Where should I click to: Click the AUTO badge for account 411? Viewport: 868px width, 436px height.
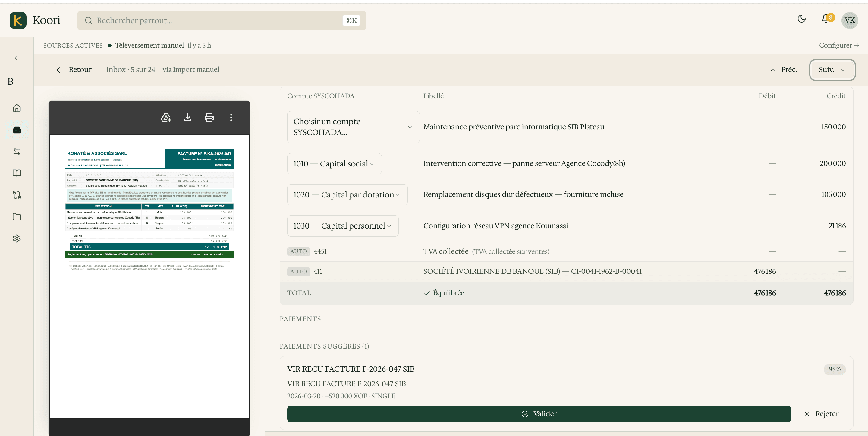298,271
